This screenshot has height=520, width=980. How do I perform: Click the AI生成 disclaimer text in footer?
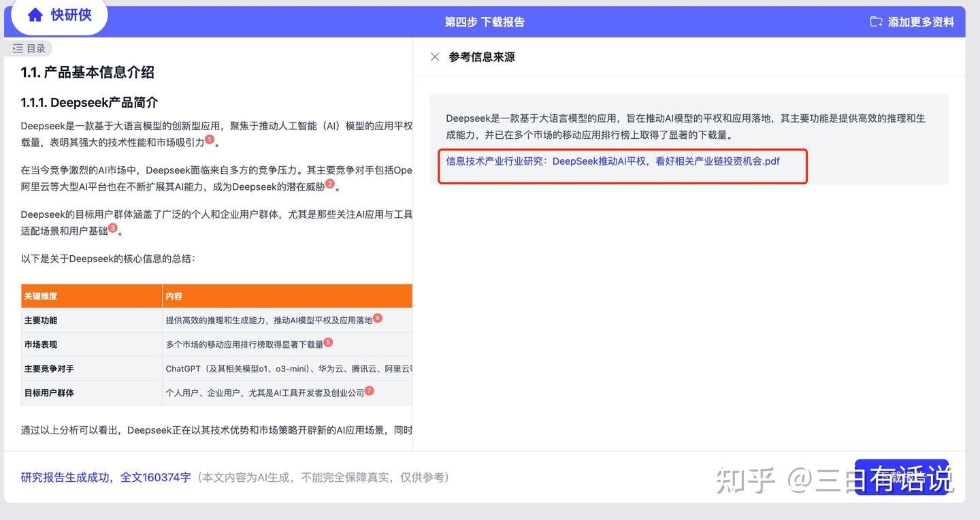click(x=323, y=477)
